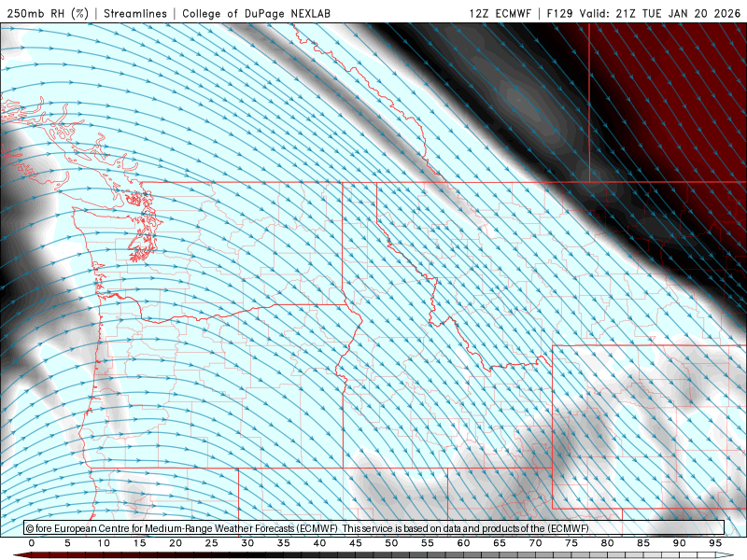
Task: Click the '250mb RH (%)' title text
Action: [48, 13]
